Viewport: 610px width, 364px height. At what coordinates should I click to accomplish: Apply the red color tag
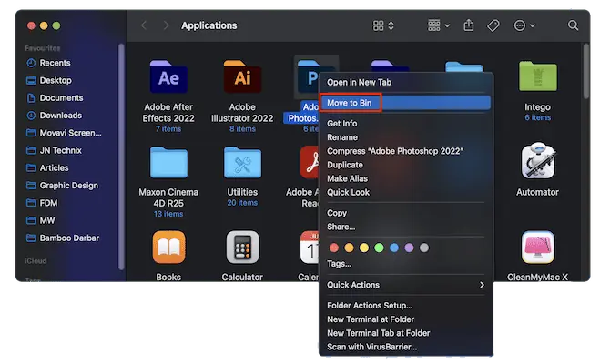(333, 247)
